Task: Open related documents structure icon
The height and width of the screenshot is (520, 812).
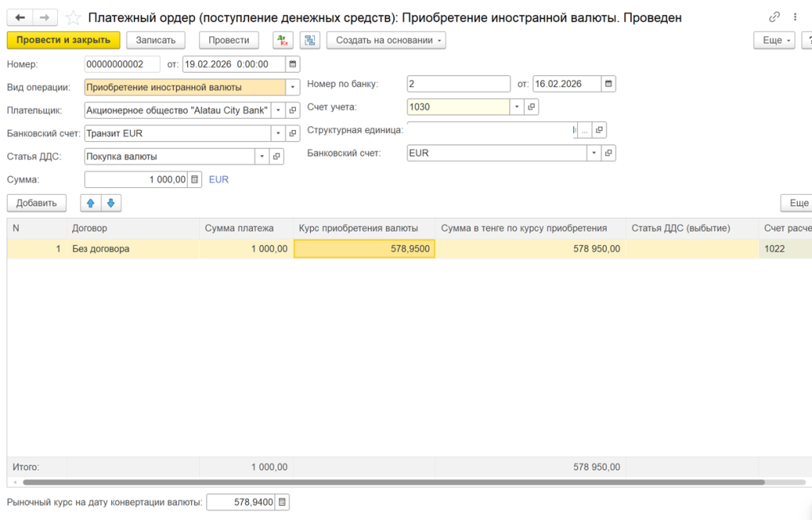Action: (309, 40)
